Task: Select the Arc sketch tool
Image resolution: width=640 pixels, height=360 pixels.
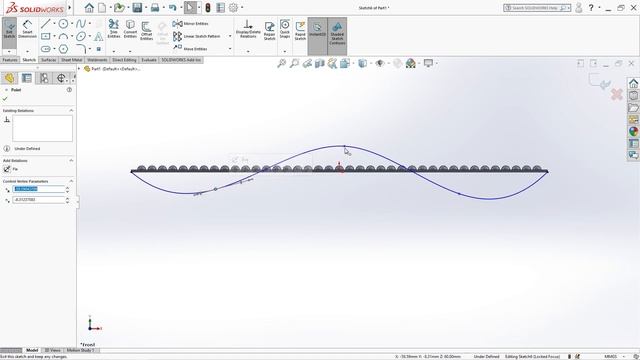Action: 63,36
